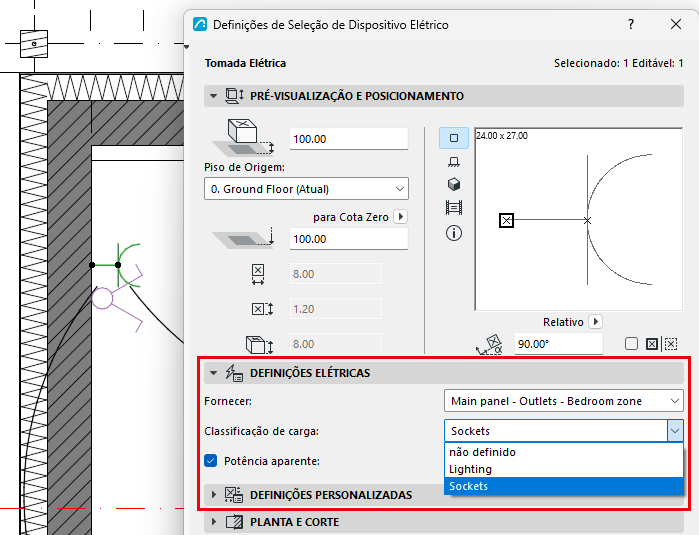Viewport: 699px width, 535px height.
Task: Click the '24.00 x 27.00' preview size text
Action: 502,136
